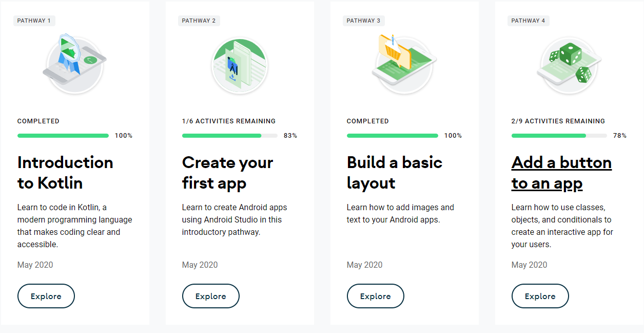Click the 83% progress bar on Pathway 2
The height and width of the screenshot is (333, 644).
click(x=228, y=135)
